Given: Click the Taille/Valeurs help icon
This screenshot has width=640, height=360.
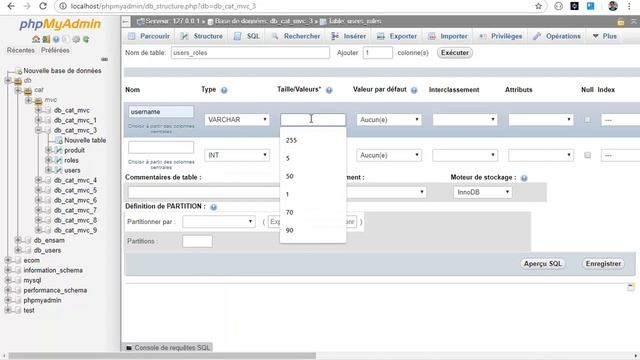Looking at the screenshot, I should (x=329, y=90).
